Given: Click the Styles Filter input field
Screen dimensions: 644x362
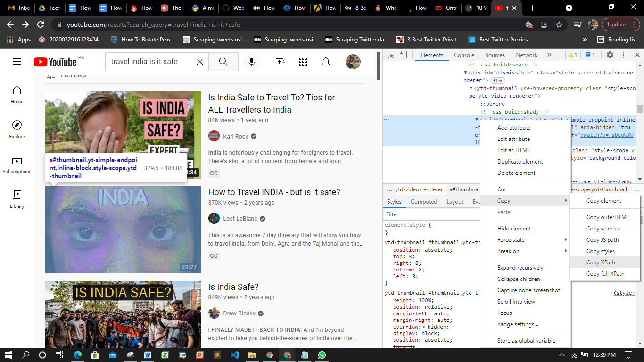Looking at the screenshot, I should [x=432, y=214].
